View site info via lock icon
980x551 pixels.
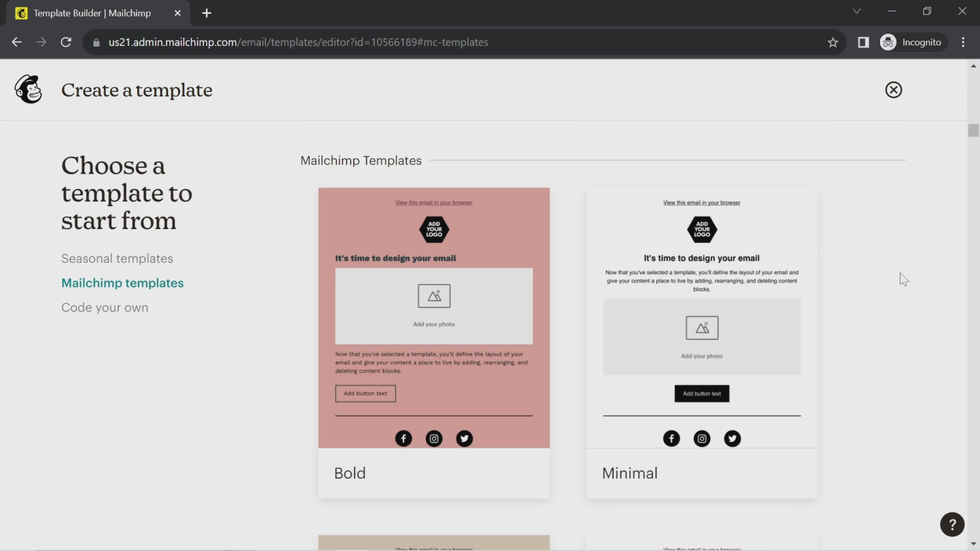click(96, 43)
